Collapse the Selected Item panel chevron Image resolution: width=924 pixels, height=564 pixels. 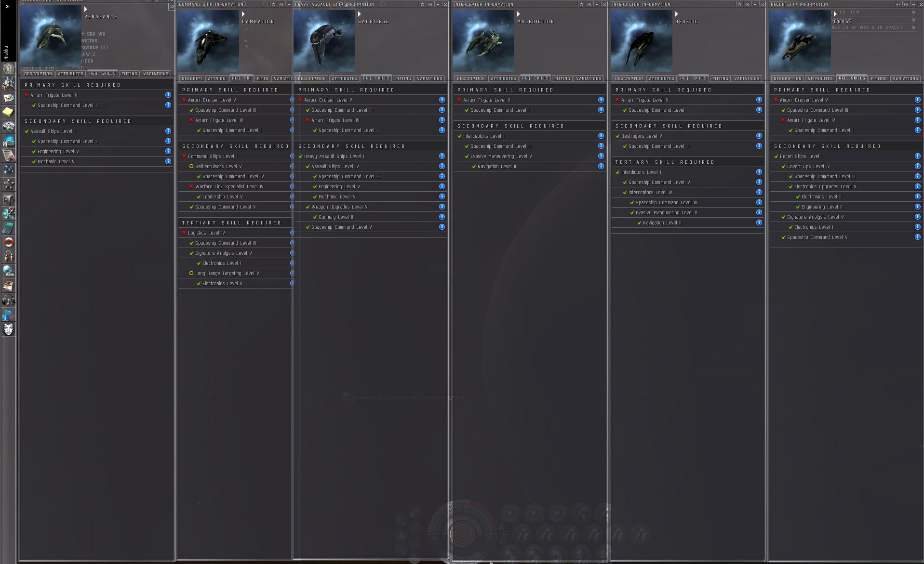click(913, 13)
